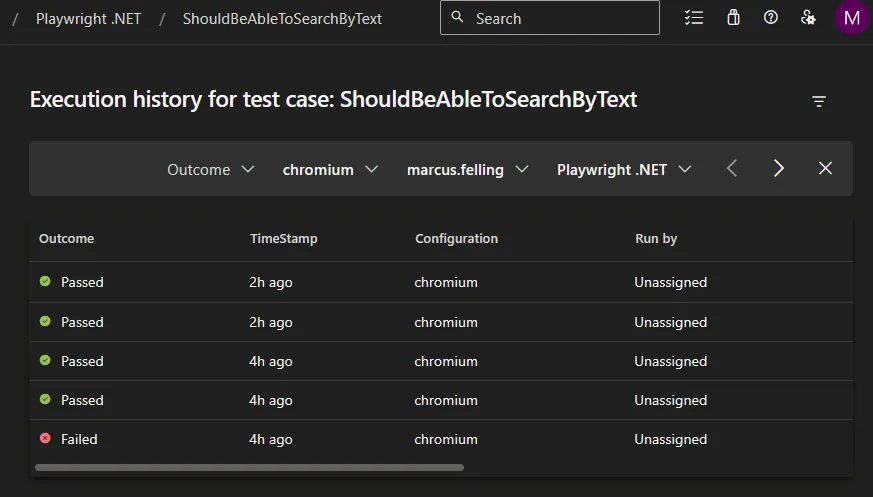Open the purple M profile avatar
The height and width of the screenshot is (497, 873).
pyautogui.click(x=851, y=18)
